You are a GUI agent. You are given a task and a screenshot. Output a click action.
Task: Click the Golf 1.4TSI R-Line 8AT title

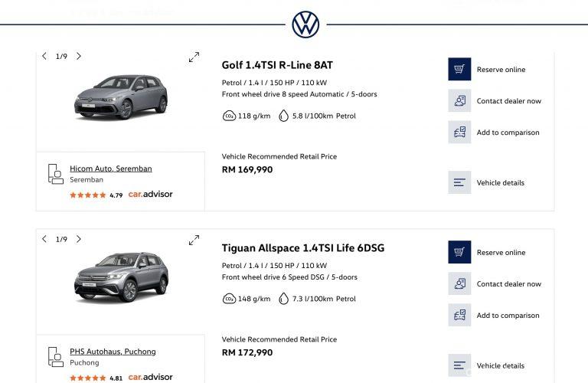pyautogui.click(x=277, y=65)
